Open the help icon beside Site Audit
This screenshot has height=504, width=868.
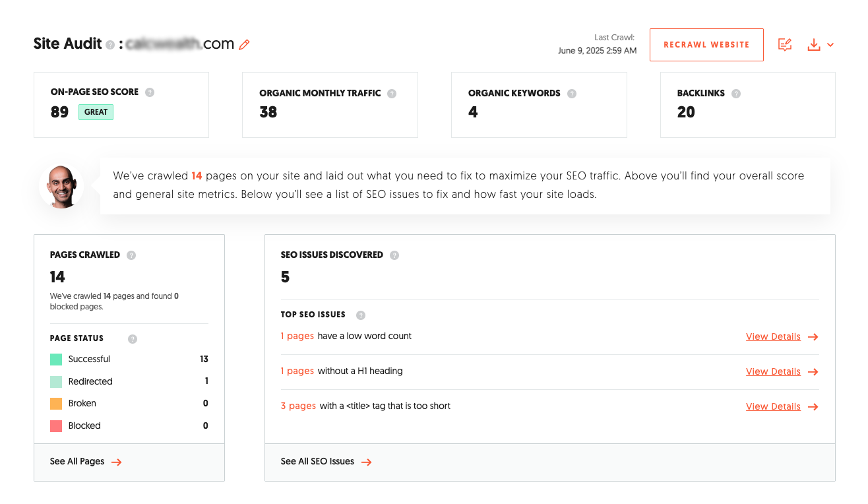(109, 45)
